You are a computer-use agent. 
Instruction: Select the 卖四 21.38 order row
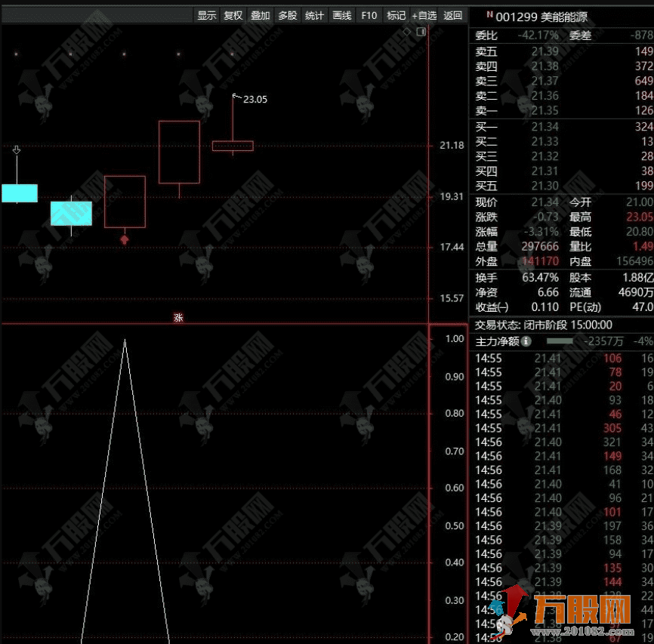point(564,66)
